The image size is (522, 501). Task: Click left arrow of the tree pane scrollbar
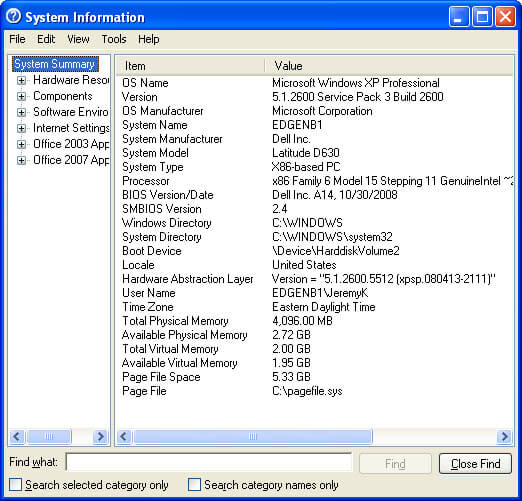(x=17, y=436)
